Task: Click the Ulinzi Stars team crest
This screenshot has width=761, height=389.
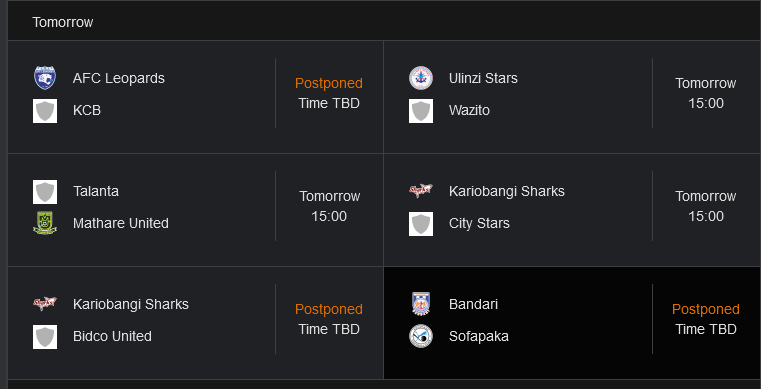Action: (x=421, y=78)
